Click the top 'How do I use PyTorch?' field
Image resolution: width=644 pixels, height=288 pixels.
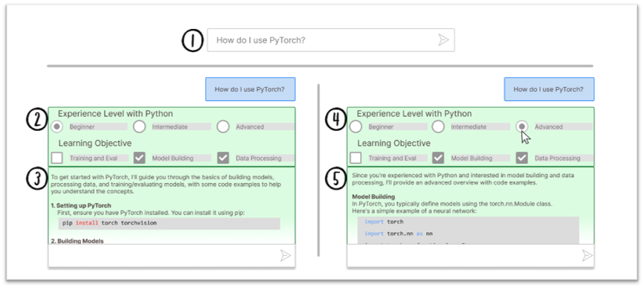[331, 40]
